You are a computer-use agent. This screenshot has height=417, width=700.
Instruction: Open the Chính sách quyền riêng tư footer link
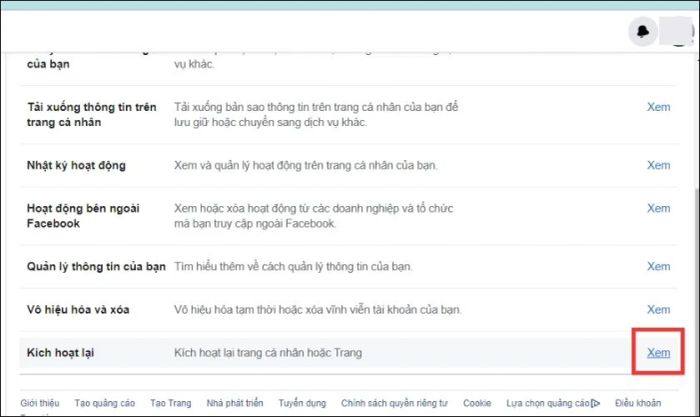point(394,403)
